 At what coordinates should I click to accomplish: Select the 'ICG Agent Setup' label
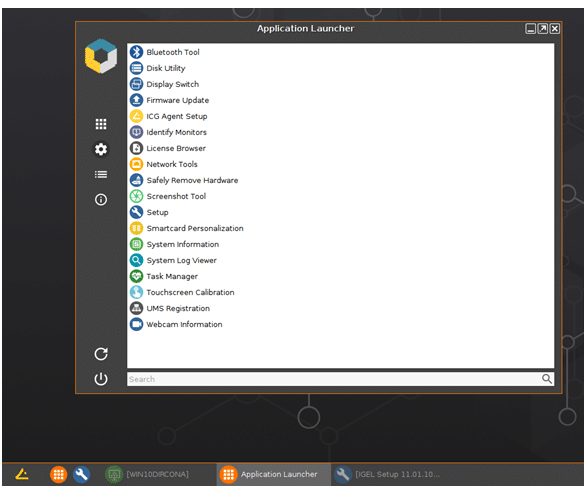coord(176,116)
